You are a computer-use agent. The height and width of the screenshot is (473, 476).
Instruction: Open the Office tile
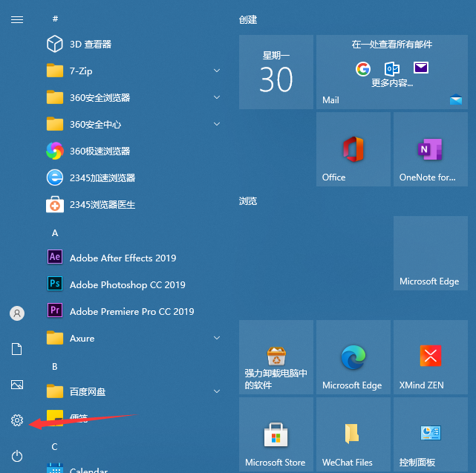click(x=353, y=149)
